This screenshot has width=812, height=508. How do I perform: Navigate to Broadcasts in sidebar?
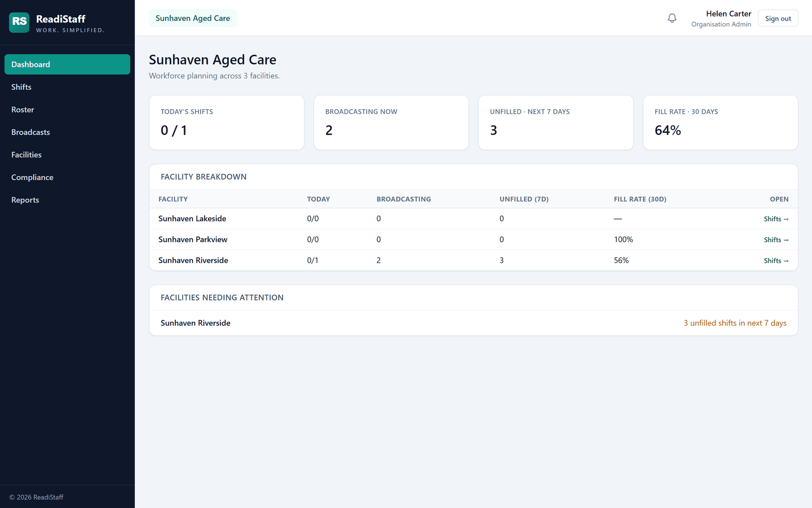67,132
